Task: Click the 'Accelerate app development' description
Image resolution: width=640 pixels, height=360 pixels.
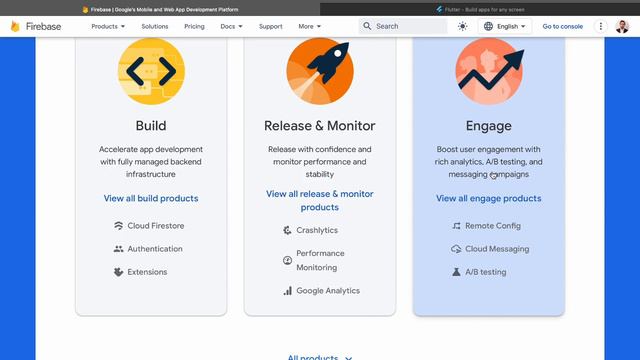Action: (x=151, y=162)
